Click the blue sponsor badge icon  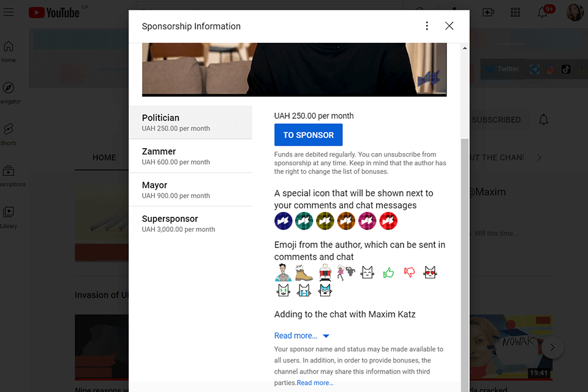283,221
